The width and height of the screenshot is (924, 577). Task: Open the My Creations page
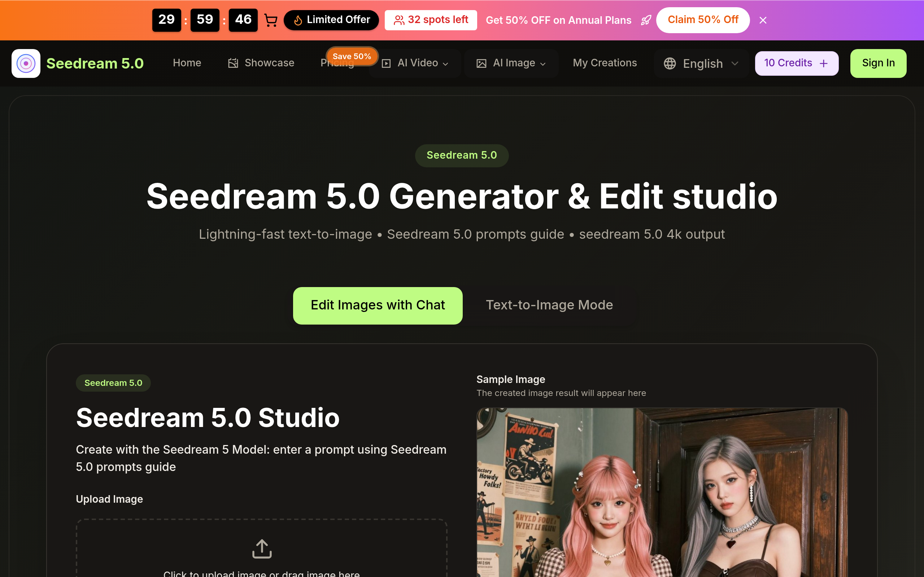pyautogui.click(x=605, y=63)
